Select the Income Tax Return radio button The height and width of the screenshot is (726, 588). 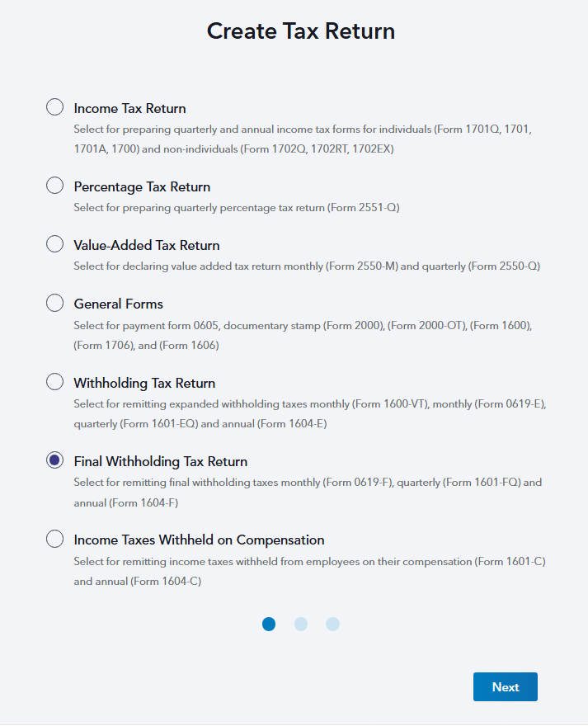[x=54, y=107]
